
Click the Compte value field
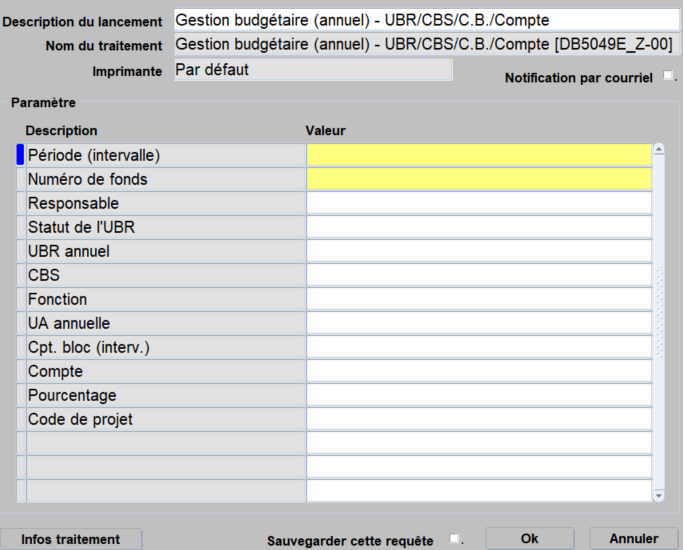point(479,371)
